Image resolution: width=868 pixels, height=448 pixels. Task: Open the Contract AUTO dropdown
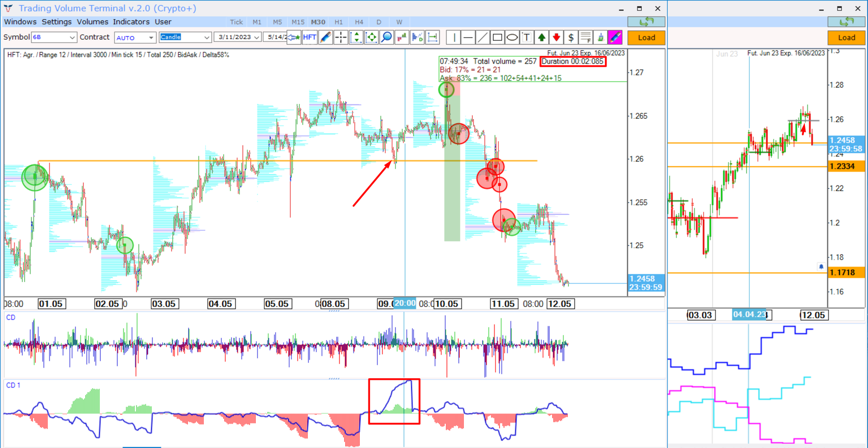(x=135, y=37)
